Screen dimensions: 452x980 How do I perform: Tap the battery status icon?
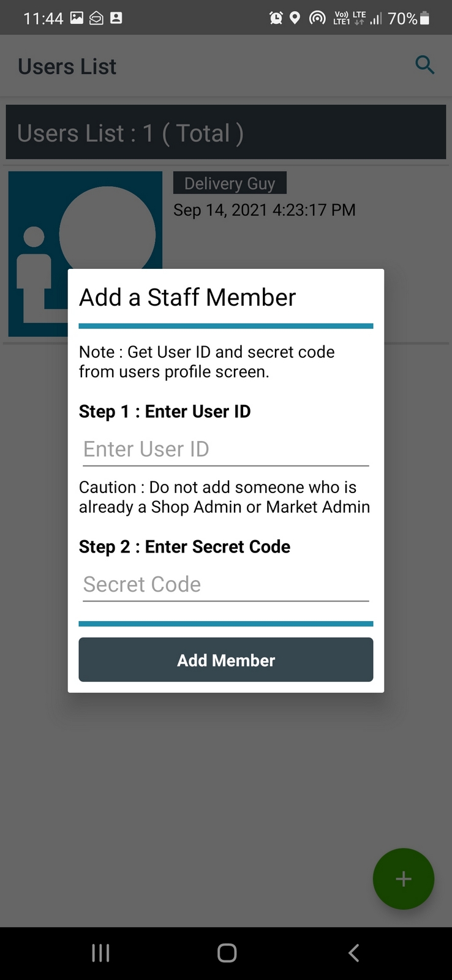pos(425,18)
